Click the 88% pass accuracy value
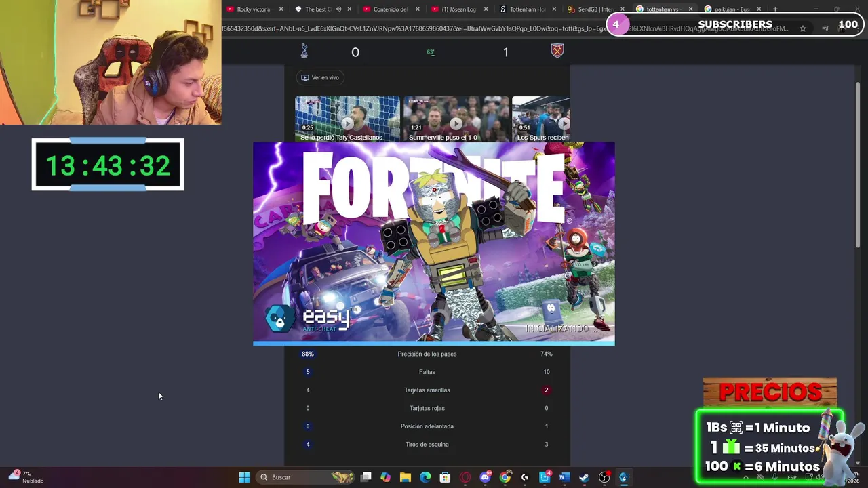The width and height of the screenshot is (868, 488). click(x=308, y=354)
